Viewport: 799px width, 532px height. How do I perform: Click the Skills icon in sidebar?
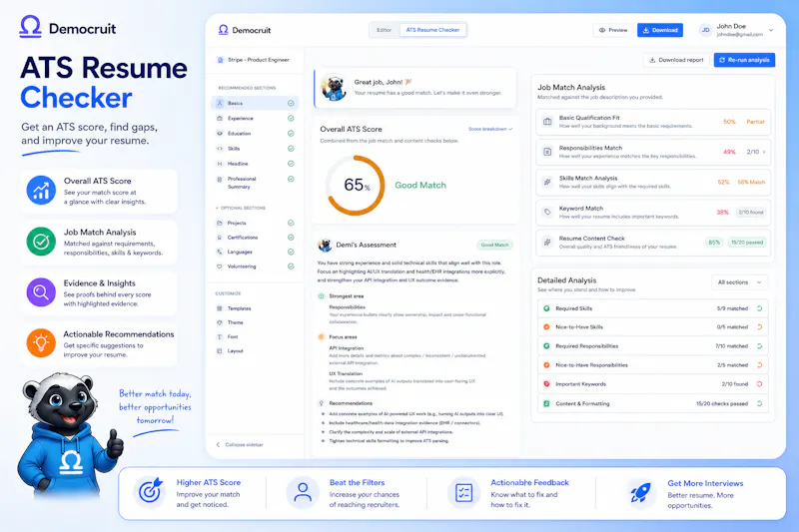[x=220, y=149]
